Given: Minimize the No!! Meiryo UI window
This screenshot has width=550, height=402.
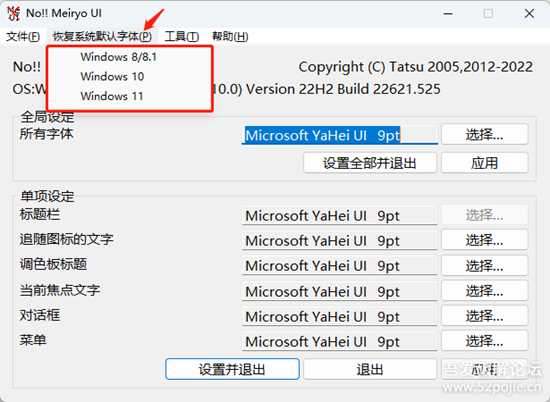Looking at the screenshot, I should (x=448, y=14).
